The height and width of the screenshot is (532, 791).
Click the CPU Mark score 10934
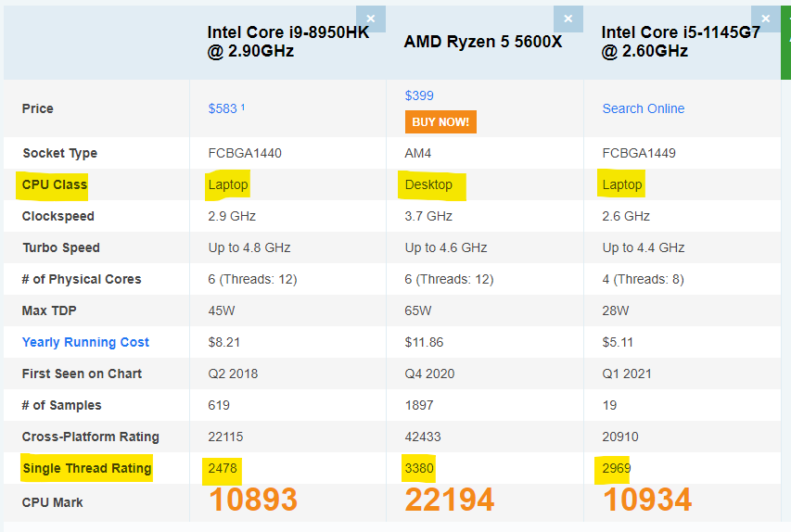(x=647, y=500)
